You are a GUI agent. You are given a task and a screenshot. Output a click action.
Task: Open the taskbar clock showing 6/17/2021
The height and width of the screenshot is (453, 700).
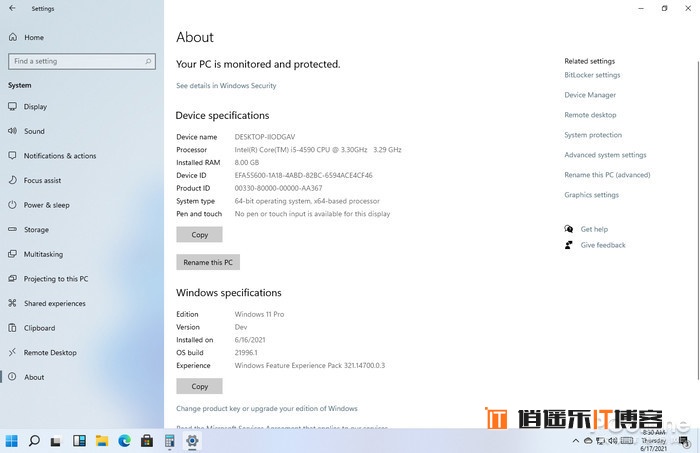(654, 441)
